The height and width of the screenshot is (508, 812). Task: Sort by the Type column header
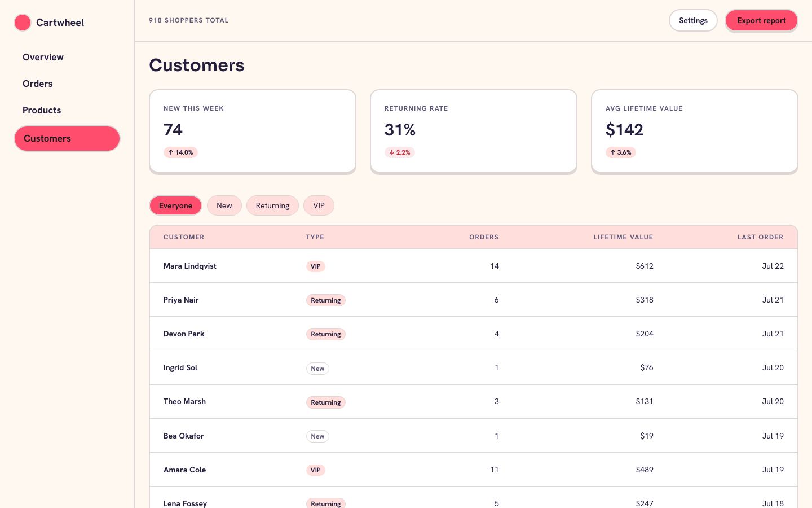(x=315, y=237)
